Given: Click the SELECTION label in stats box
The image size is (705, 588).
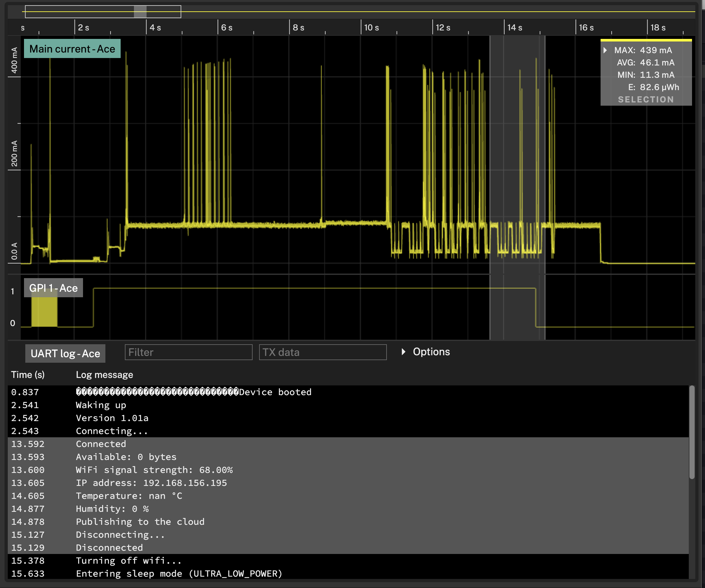Looking at the screenshot, I should 646,99.
